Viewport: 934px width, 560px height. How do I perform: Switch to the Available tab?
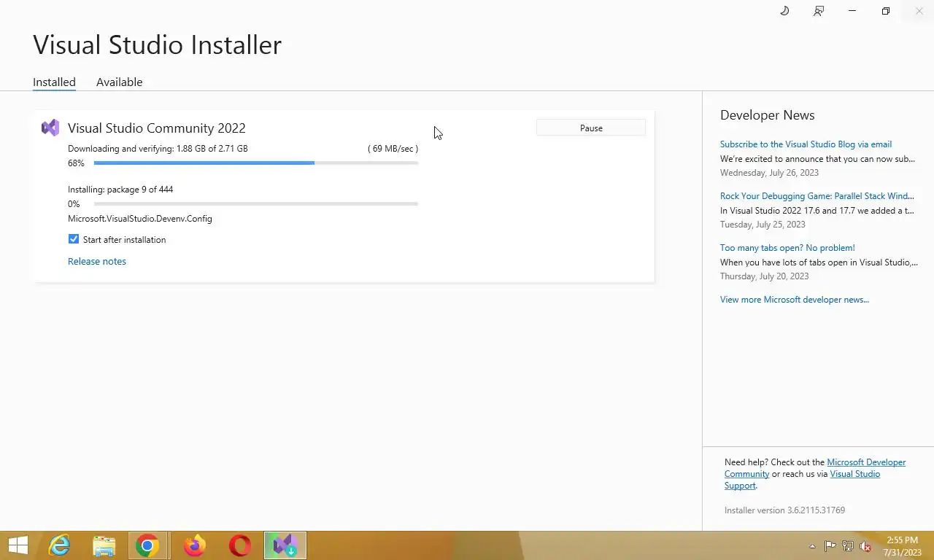click(x=120, y=82)
